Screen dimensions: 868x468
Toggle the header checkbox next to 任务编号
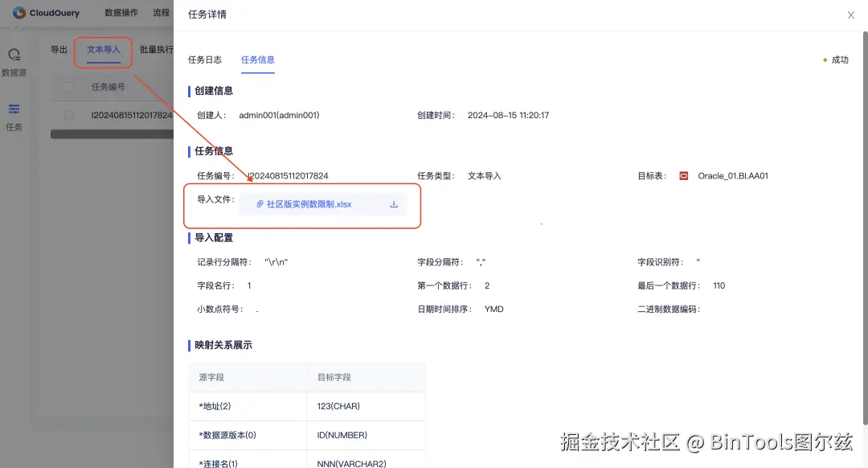coord(68,87)
